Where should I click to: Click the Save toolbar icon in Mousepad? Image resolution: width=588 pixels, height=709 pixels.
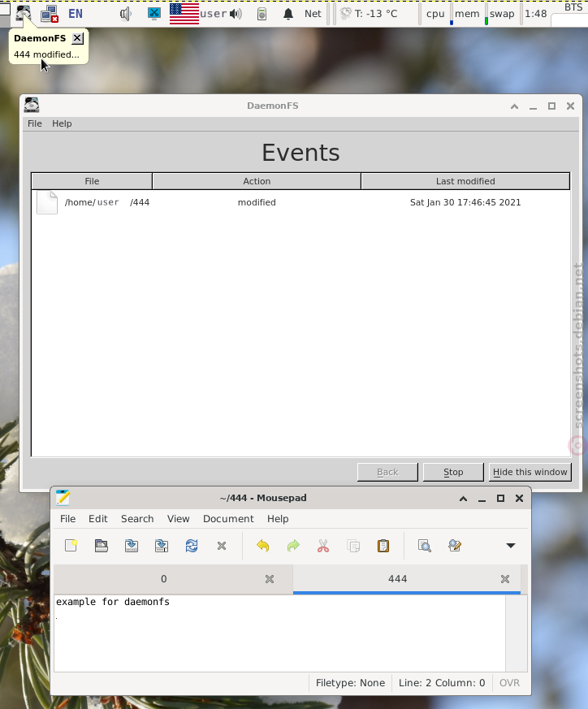coord(132,546)
